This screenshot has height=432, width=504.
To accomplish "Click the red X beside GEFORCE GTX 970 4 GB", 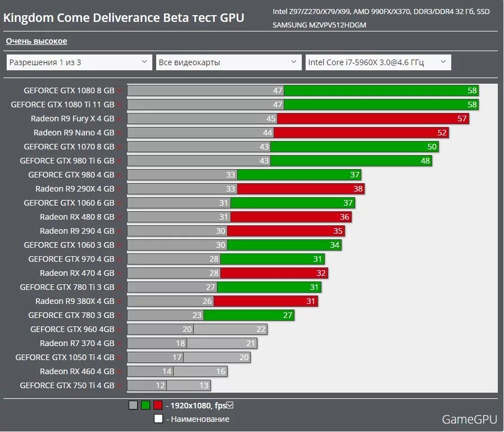I will click(120, 260).
